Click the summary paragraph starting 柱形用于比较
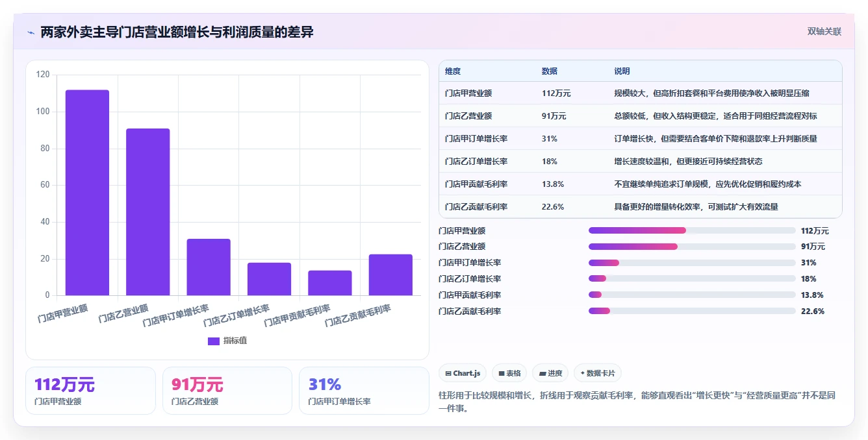 [637, 402]
